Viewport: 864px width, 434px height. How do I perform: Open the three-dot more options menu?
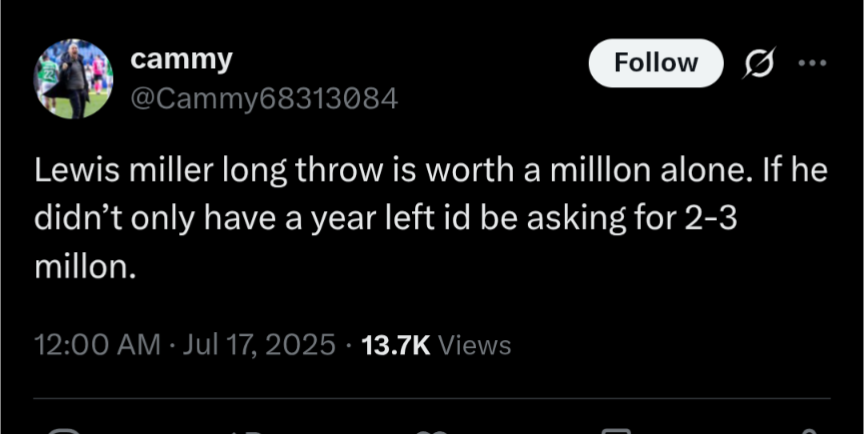[813, 63]
